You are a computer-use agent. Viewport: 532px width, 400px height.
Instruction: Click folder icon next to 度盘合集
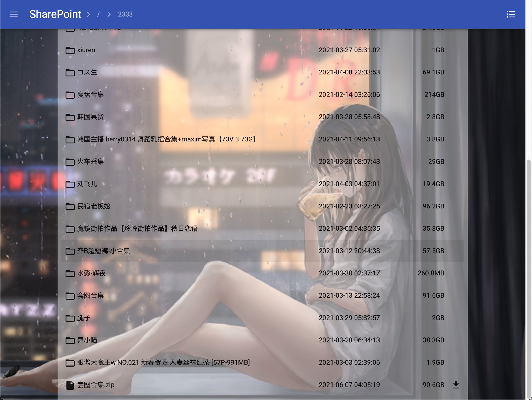(70, 95)
